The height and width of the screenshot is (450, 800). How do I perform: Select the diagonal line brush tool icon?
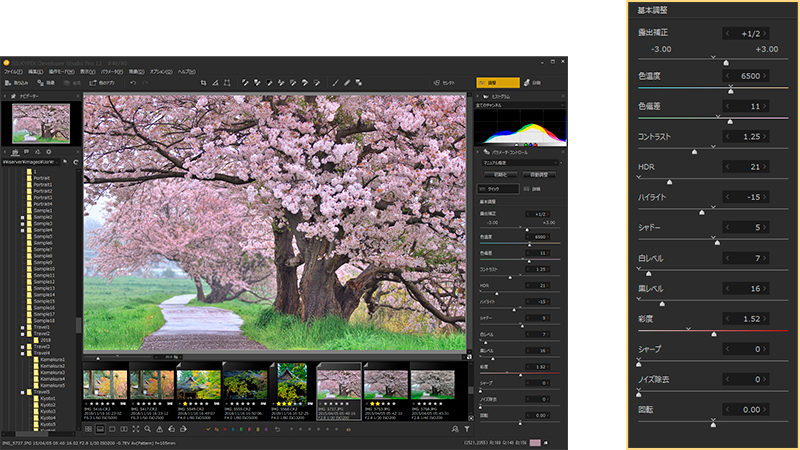(x=335, y=83)
